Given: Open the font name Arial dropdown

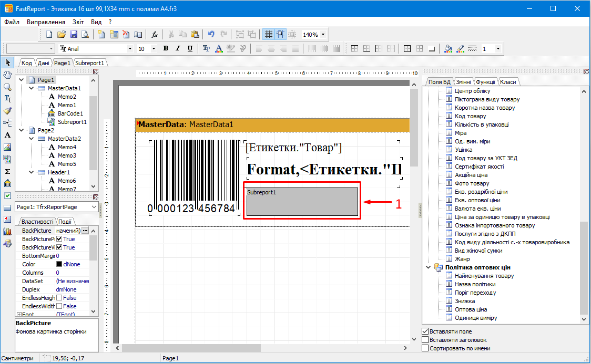Looking at the screenshot, I should 130,49.
